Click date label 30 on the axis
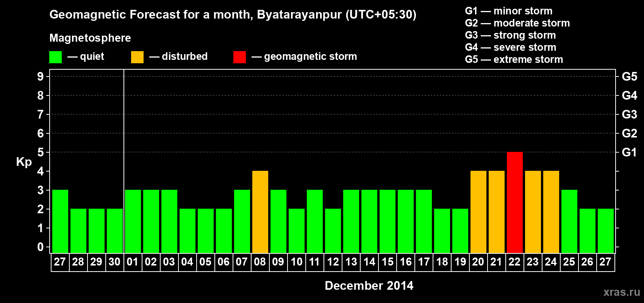The image size is (644, 303). [114, 262]
